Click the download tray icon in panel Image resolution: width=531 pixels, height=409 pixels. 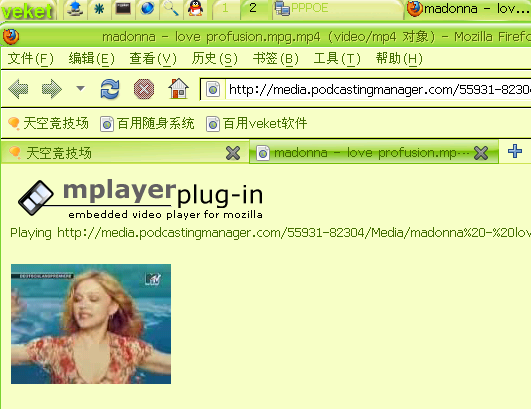(75, 9)
